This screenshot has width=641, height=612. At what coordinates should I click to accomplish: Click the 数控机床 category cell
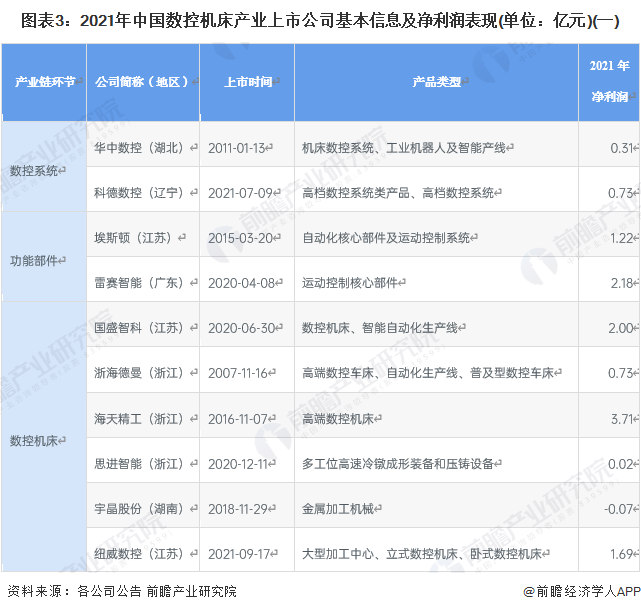tap(44, 437)
